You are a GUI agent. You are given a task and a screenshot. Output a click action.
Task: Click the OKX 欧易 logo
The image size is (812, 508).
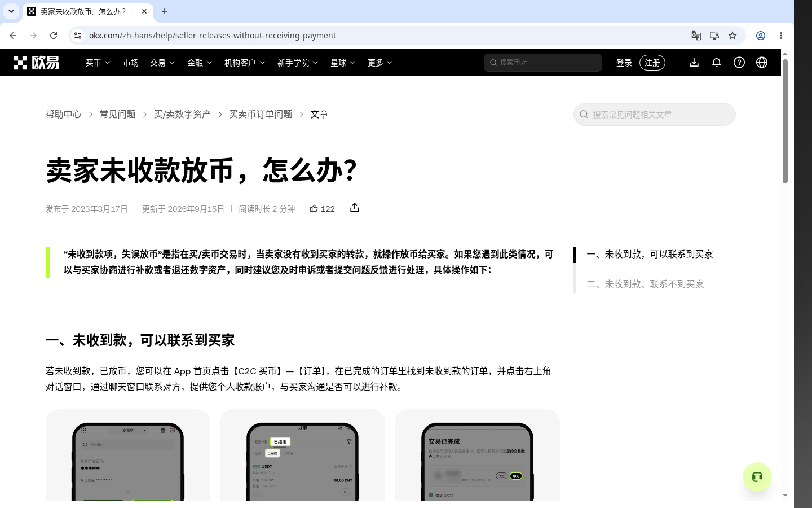point(36,63)
